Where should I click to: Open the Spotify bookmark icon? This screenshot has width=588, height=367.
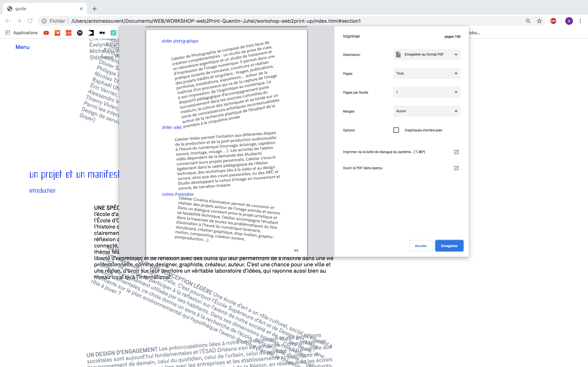[80, 33]
